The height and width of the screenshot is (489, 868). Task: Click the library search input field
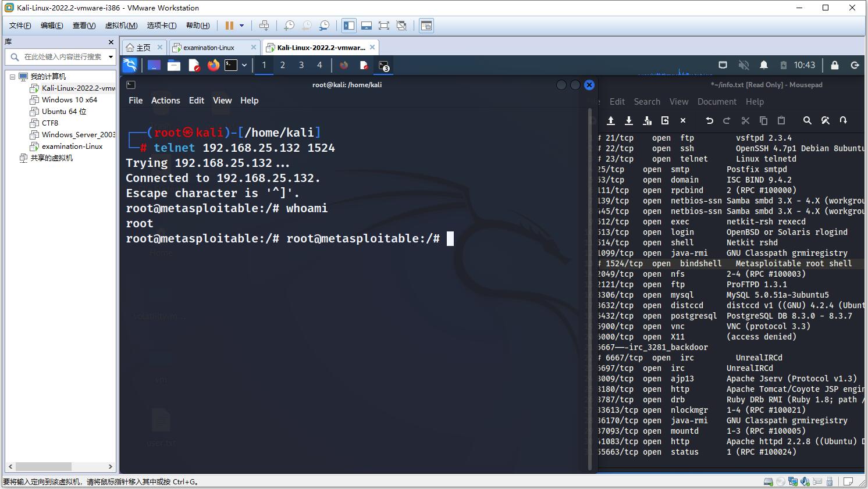click(58, 57)
